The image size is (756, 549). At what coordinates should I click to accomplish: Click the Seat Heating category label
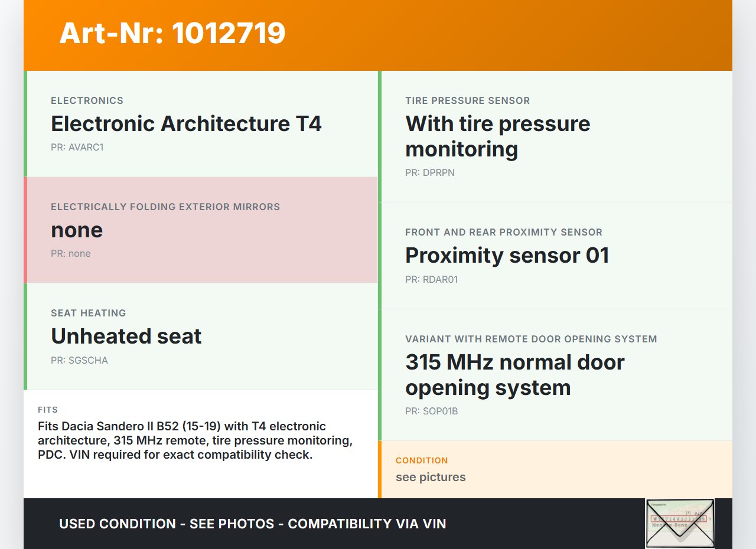(x=89, y=313)
